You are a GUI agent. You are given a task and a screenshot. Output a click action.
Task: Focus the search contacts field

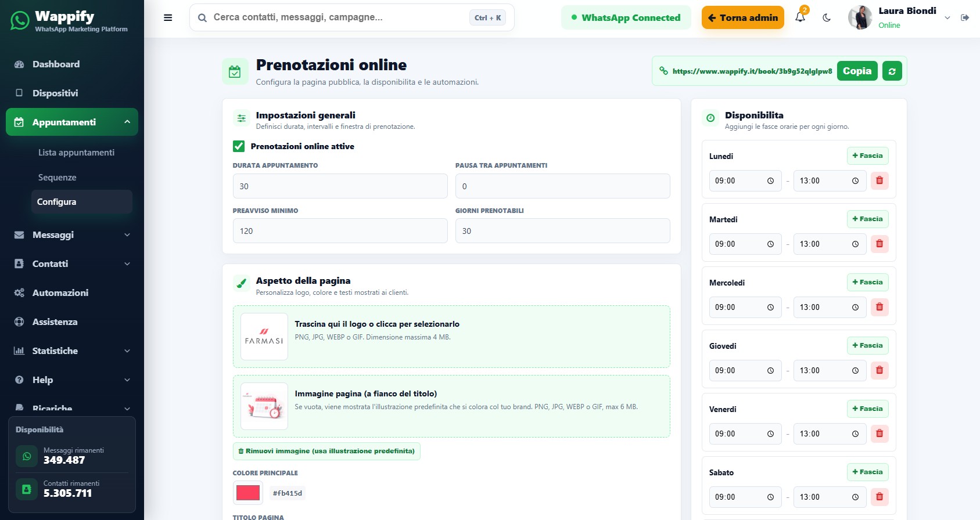point(352,17)
